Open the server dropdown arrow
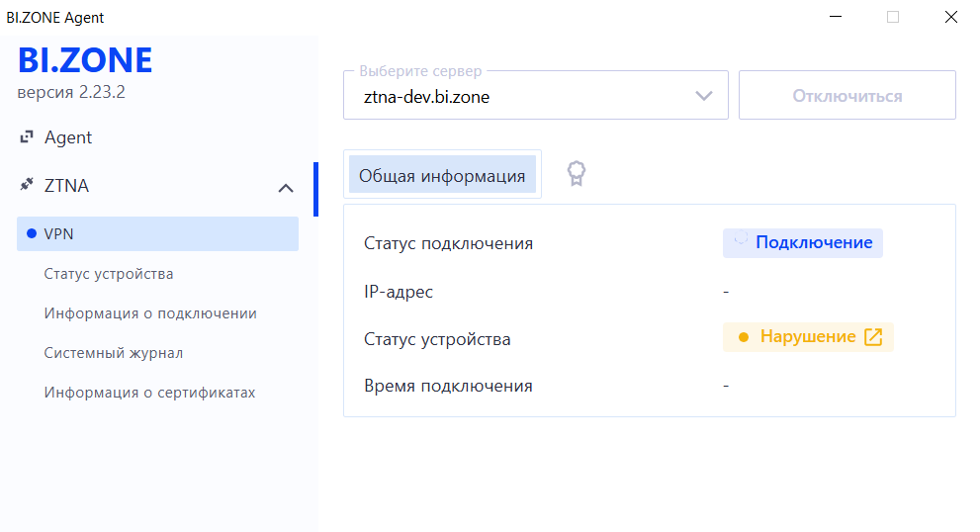Screen dimensions: 980x532 coord(704,96)
